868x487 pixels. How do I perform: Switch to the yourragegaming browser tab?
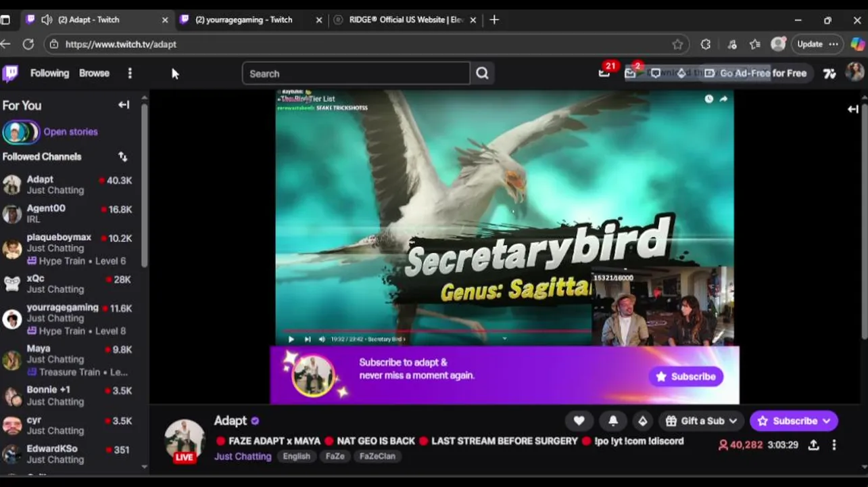coord(251,20)
